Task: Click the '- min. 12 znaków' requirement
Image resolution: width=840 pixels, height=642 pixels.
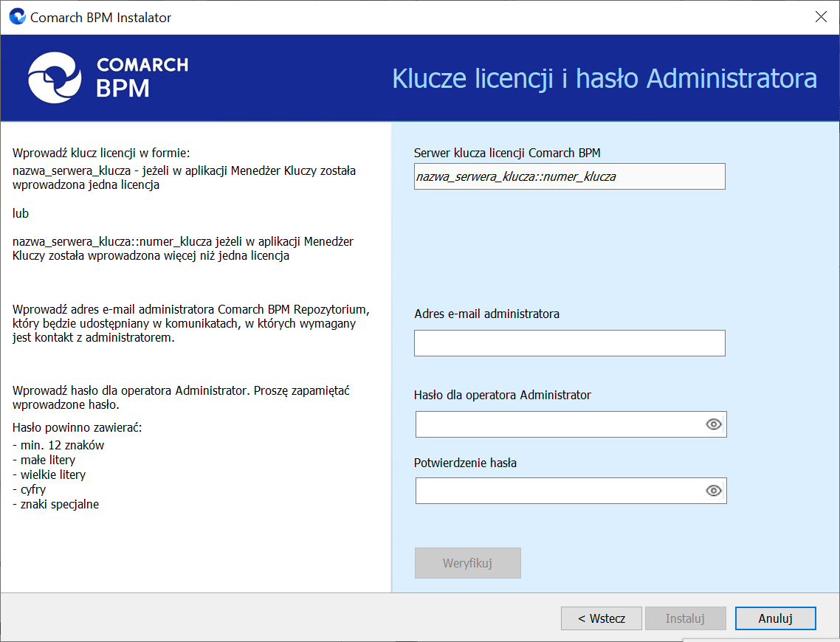Action: tap(58, 445)
